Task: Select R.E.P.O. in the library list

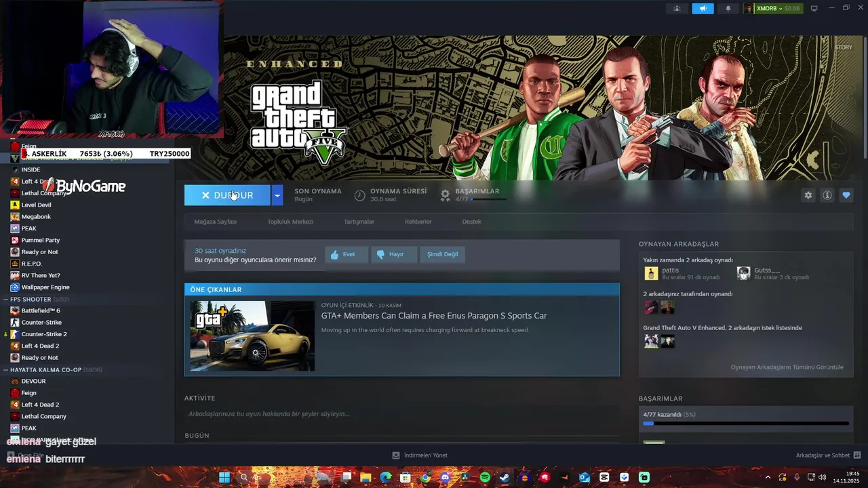Action: [x=31, y=264]
